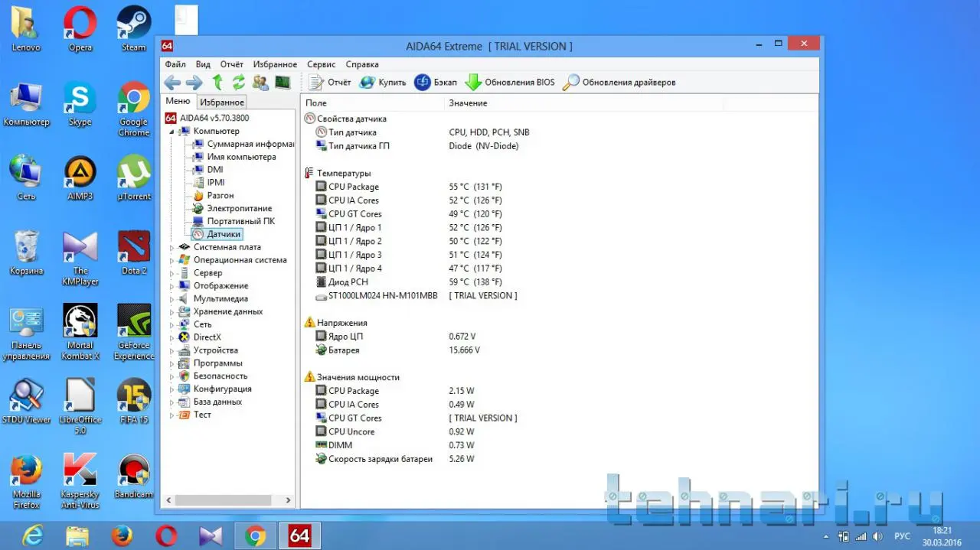Click the Forward navigation arrow in AIDA64
Viewport: 980px width, 550px height.
[194, 83]
